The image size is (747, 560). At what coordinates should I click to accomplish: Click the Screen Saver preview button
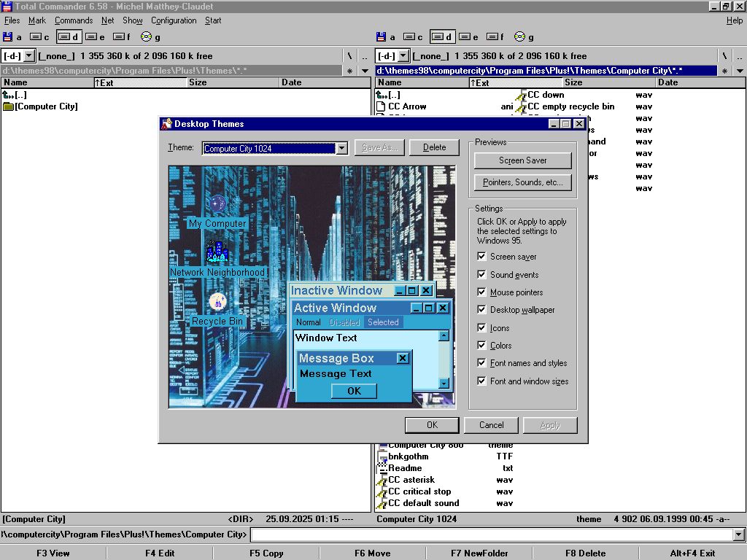click(x=522, y=160)
